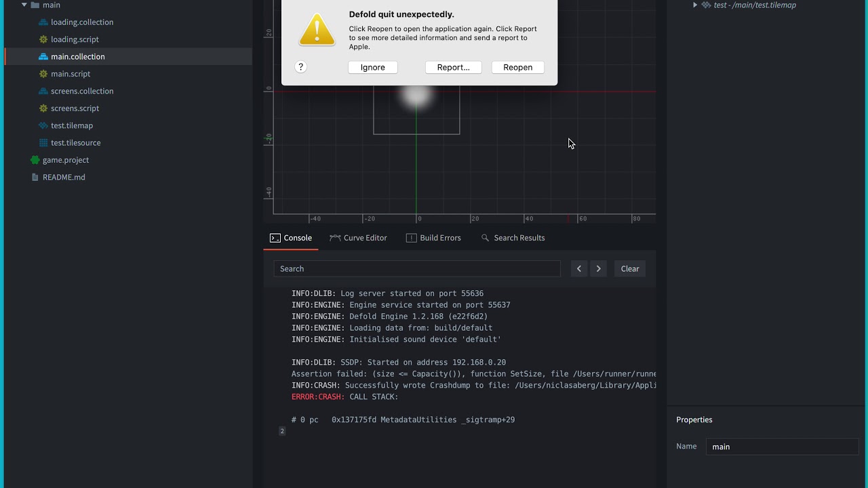Click the main.script gear icon
868x488 pixels.
43,74
